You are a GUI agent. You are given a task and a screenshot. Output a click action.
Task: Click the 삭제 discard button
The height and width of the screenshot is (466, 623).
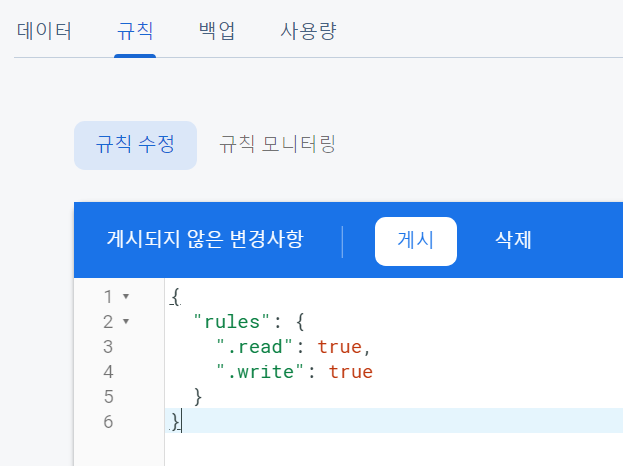click(513, 240)
